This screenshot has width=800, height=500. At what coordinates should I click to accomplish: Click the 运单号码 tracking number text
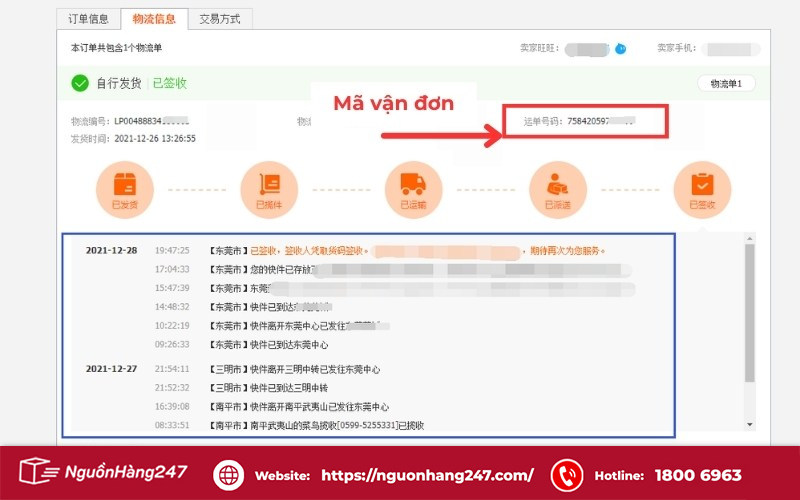pos(579,121)
